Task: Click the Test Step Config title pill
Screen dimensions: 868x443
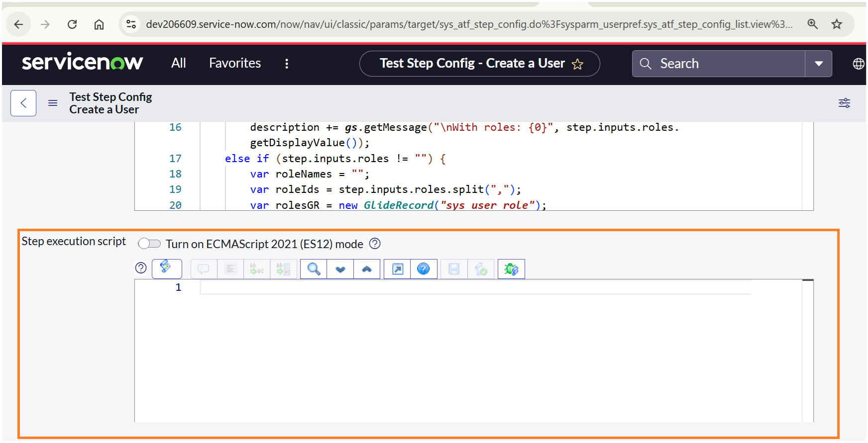Action: tap(480, 64)
